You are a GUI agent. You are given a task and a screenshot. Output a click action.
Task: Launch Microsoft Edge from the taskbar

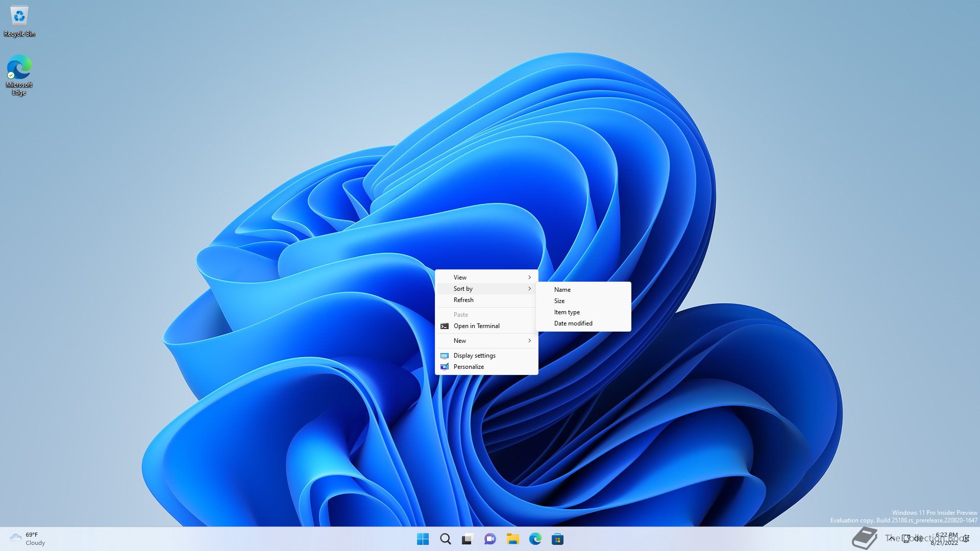click(535, 539)
